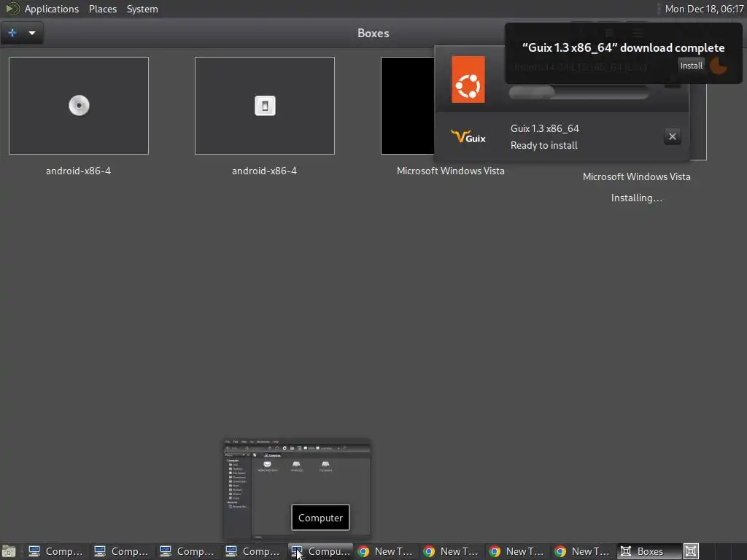The height and width of the screenshot is (560, 747).
Task: Click the clock showing Mon Dec 18, 06:17
Action: click(x=704, y=9)
